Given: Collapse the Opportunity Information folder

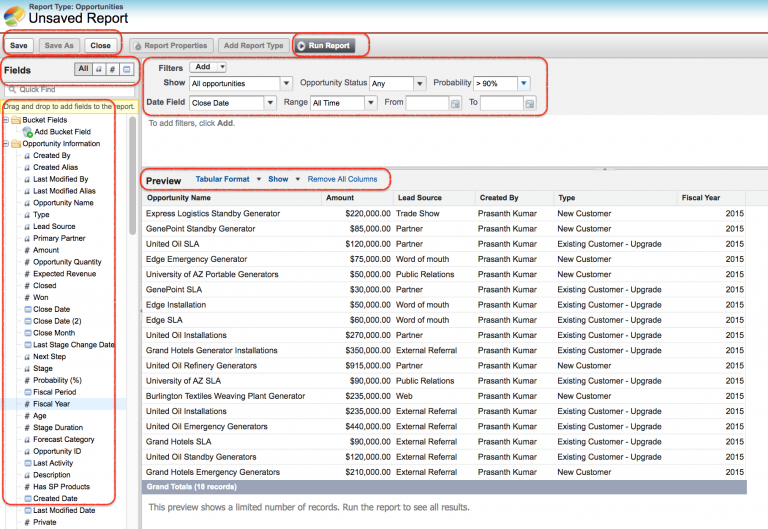Looking at the screenshot, I should 5,144.
